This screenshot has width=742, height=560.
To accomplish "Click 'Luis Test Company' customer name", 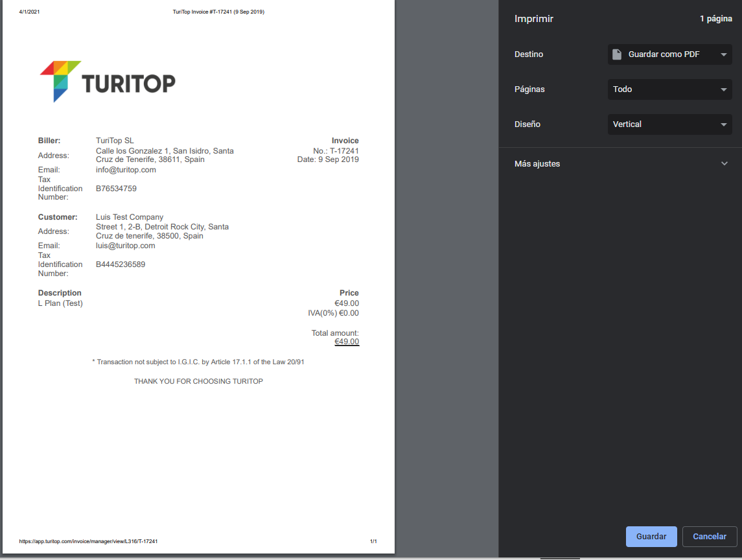I will click(129, 217).
